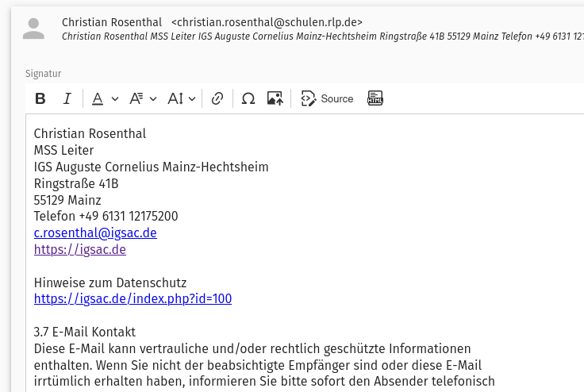Expand font size dropdown arrow
Screen dimensions: 584x392
[192, 99]
